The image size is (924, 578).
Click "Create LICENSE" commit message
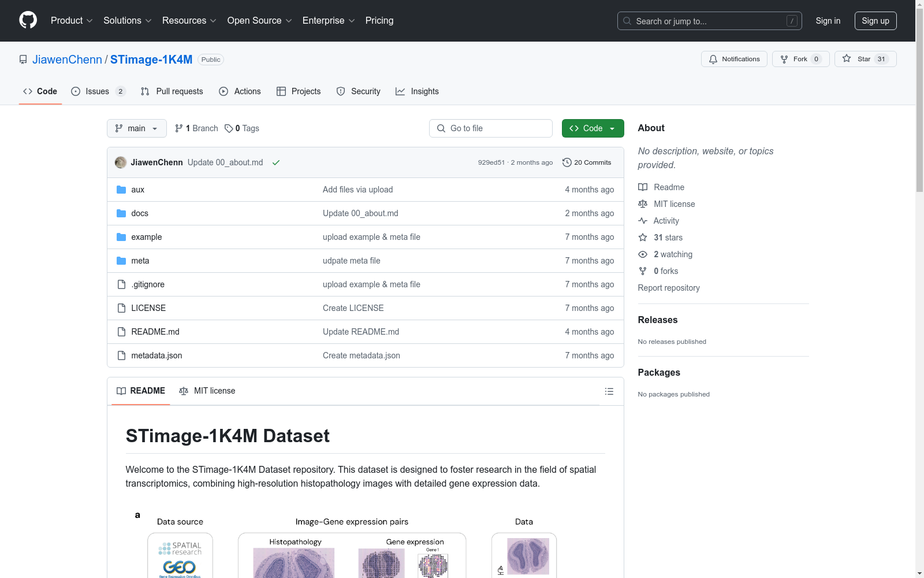point(353,308)
